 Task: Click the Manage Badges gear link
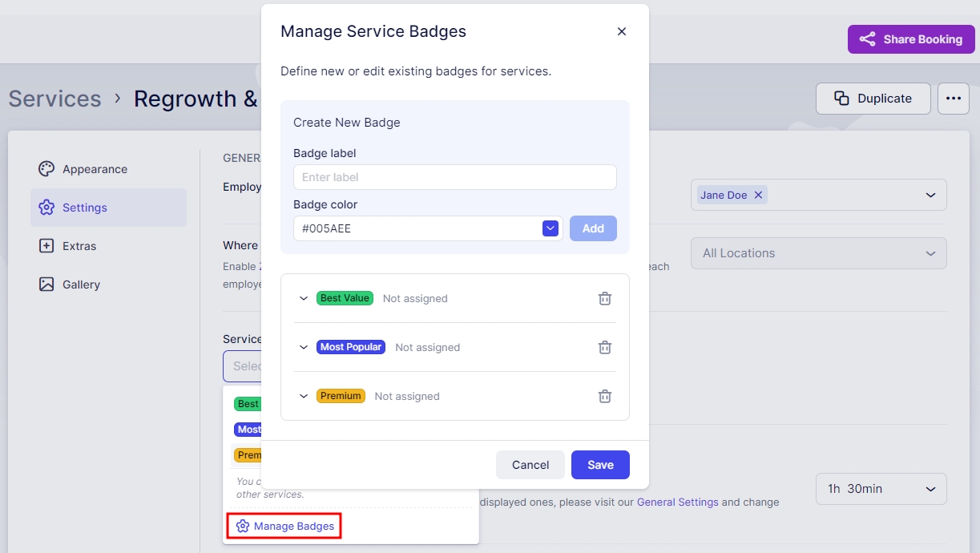tap(285, 527)
